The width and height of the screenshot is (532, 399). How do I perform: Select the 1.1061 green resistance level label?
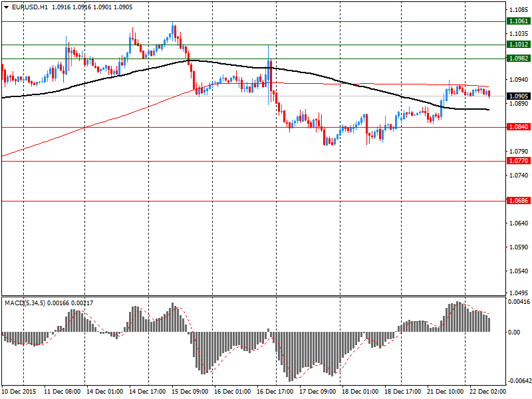pyautogui.click(x=519, y=21)
